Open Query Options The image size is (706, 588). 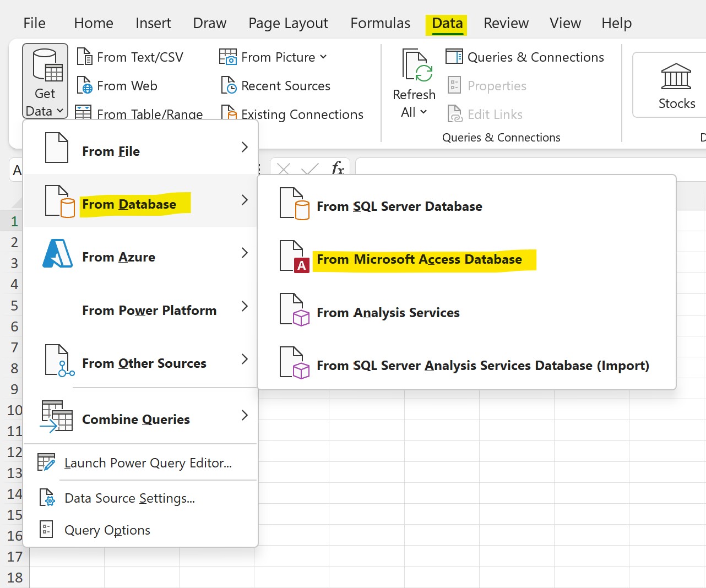tap(107, 530)
